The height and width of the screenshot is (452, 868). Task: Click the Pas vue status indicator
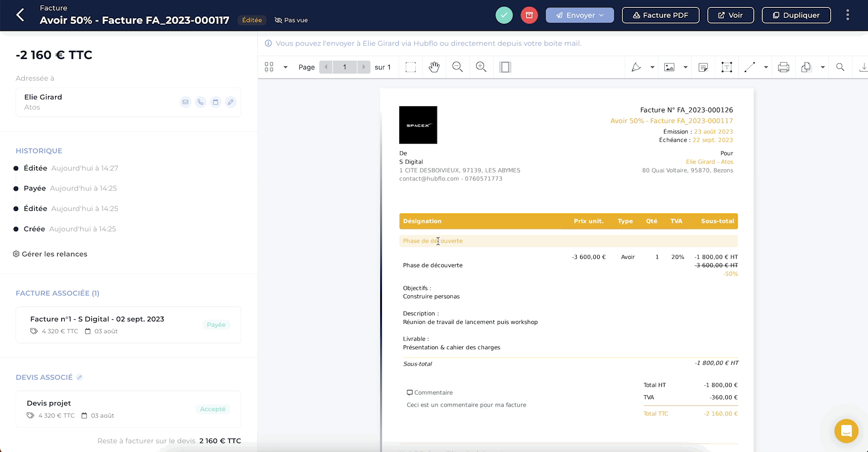point(291,20)
